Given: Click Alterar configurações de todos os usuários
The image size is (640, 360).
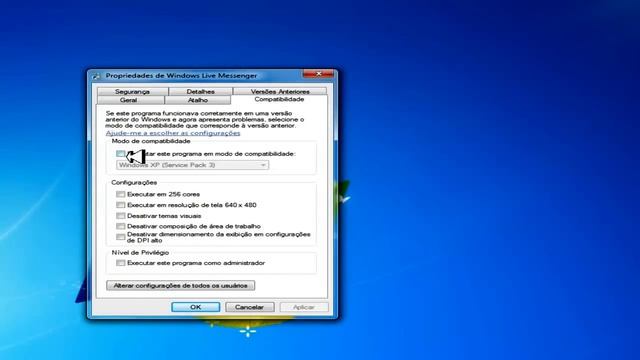Looking at the screenshot, I should [180, 285].
